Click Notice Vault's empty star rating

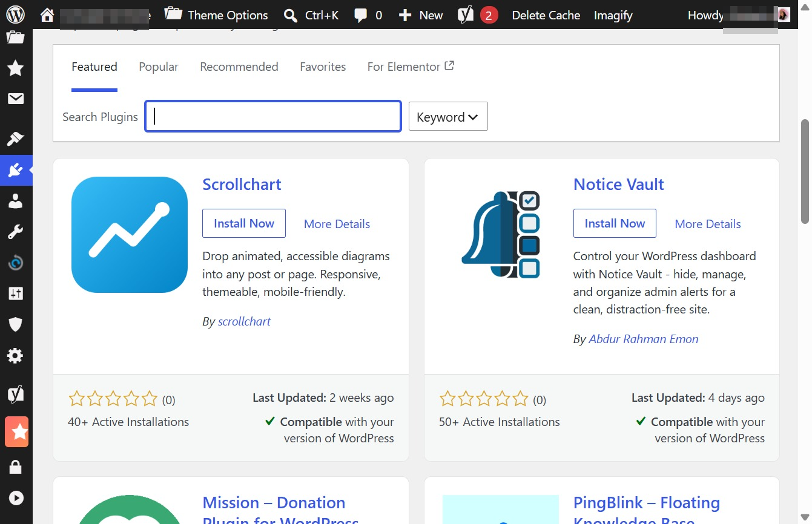(484, 399)
